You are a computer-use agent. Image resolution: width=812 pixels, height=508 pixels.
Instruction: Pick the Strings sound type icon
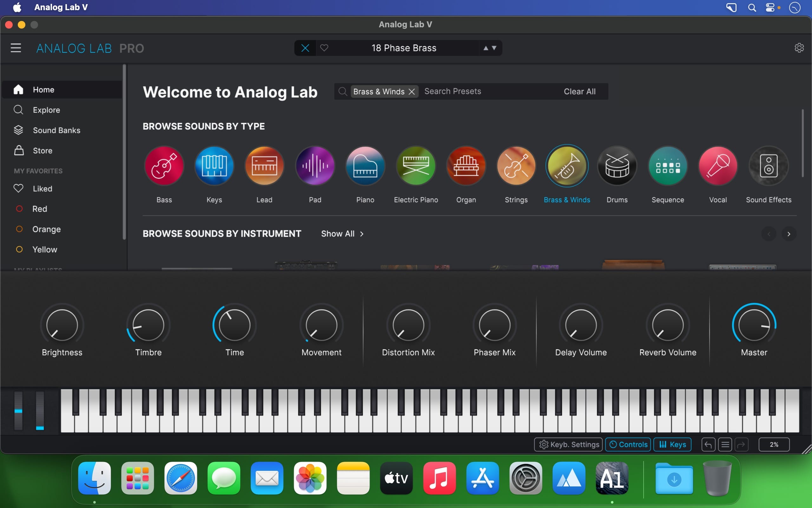[516, 166]
